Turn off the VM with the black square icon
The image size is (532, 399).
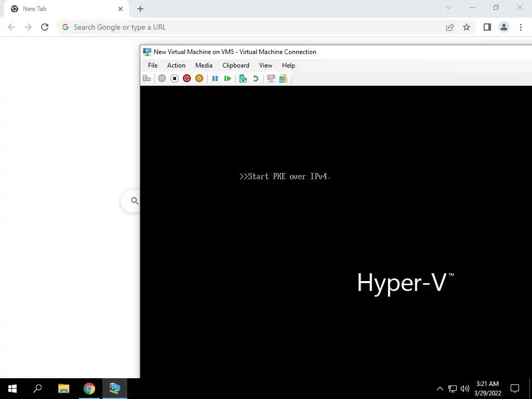point(175,78)
